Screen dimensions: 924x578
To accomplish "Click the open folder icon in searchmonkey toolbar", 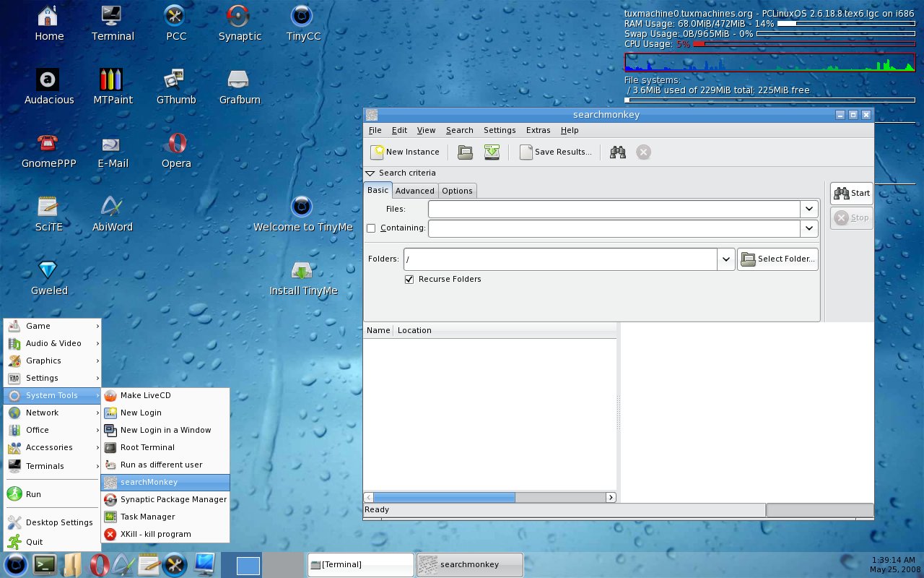I will [465, 152].
